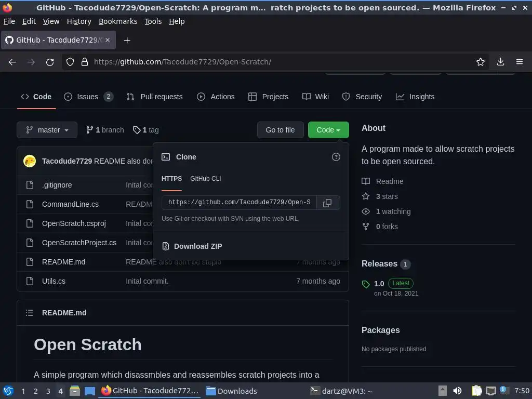Open the Firefox downloads panel
Screen dimensions: 532x399
(x=500, y=62)
